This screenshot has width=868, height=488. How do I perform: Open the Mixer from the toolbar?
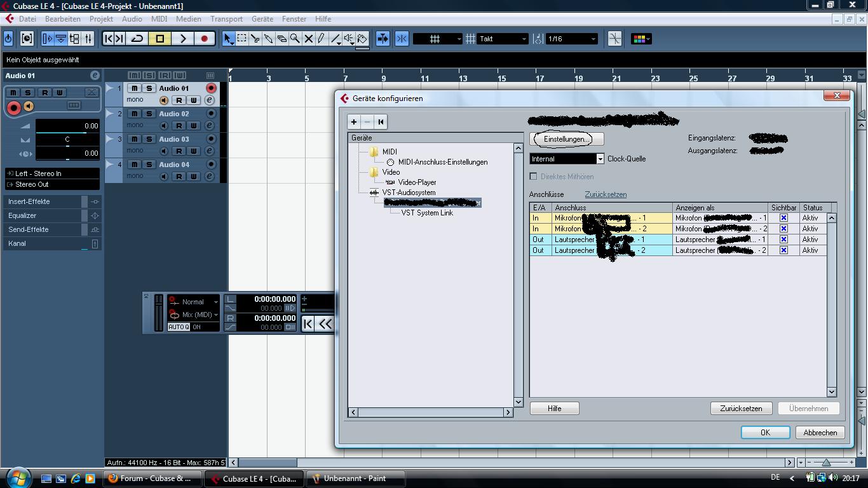click(88, 39)
